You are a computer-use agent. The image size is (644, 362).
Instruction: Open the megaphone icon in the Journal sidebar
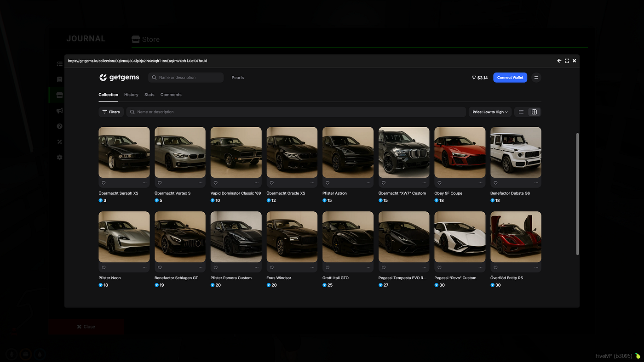coord(59,111)
